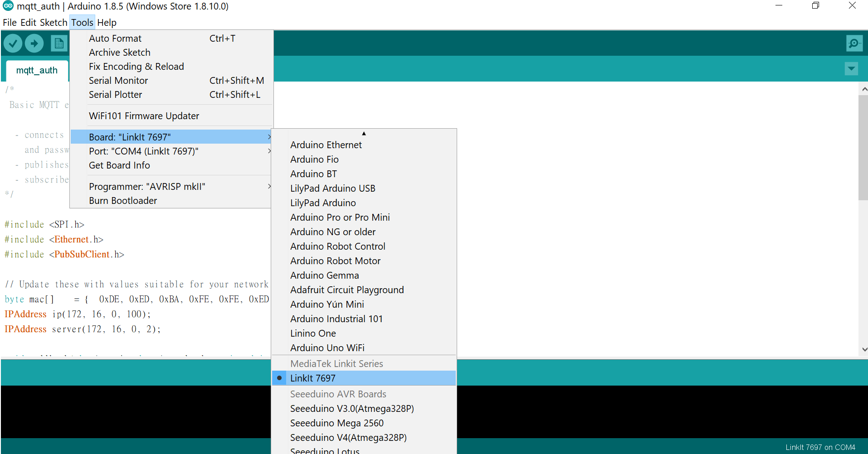Select LilyPad Arduino USB board
Screen dimensions: 868x454
point(364,188)
